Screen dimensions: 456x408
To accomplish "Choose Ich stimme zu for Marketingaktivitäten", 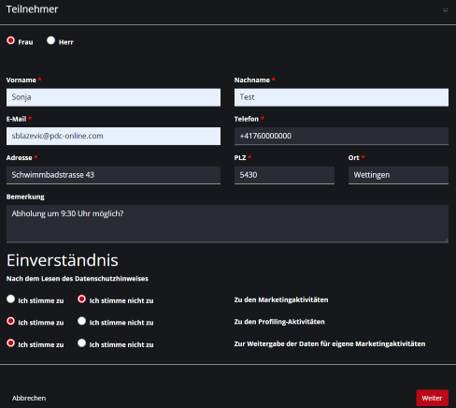I will point(11,299).
